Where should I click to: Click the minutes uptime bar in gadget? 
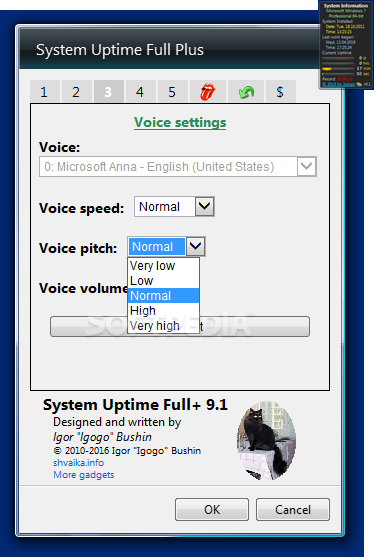[x=338, y=69]
